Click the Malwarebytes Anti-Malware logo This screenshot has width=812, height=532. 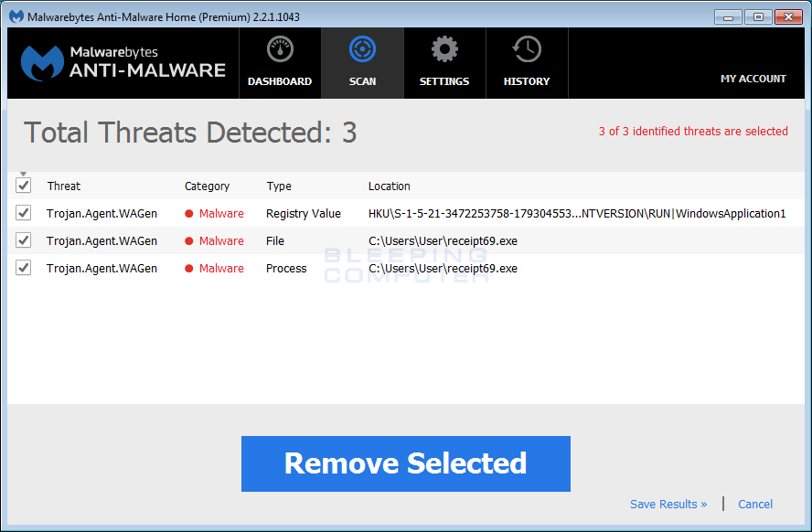[x=123, y=62]
